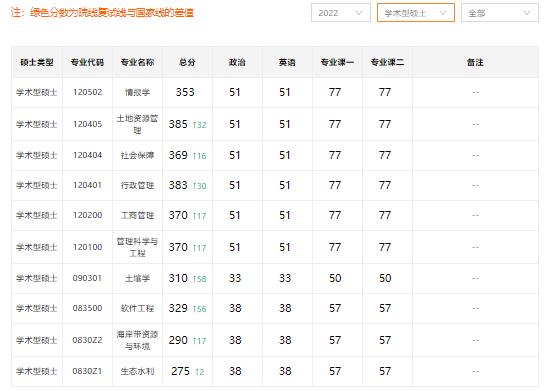The width and height of the screenshot is (545, 391).
Task: Select major code 0830Z2
Action: coord(87,340)
